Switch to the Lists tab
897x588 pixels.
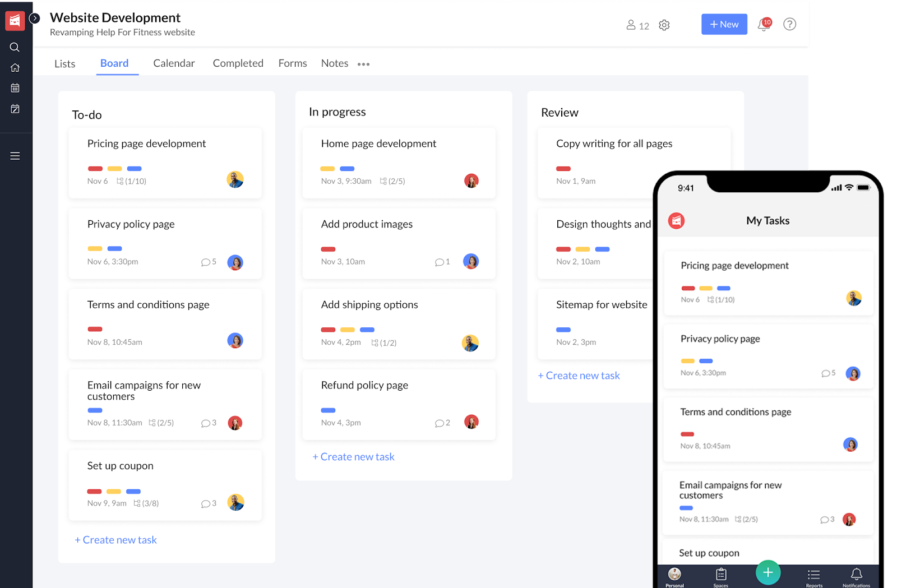coord(64,63)
